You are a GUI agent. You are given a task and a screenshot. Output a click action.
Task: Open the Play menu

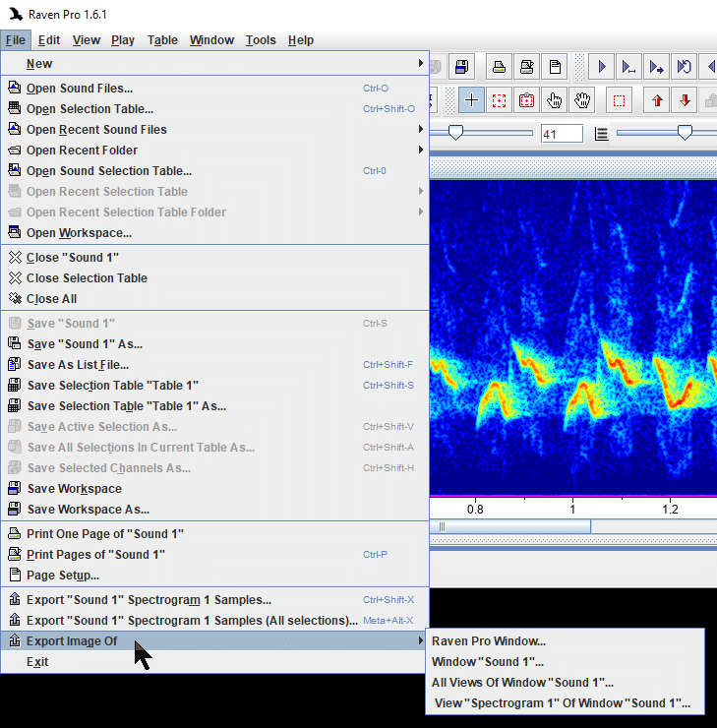coord(123,40)
